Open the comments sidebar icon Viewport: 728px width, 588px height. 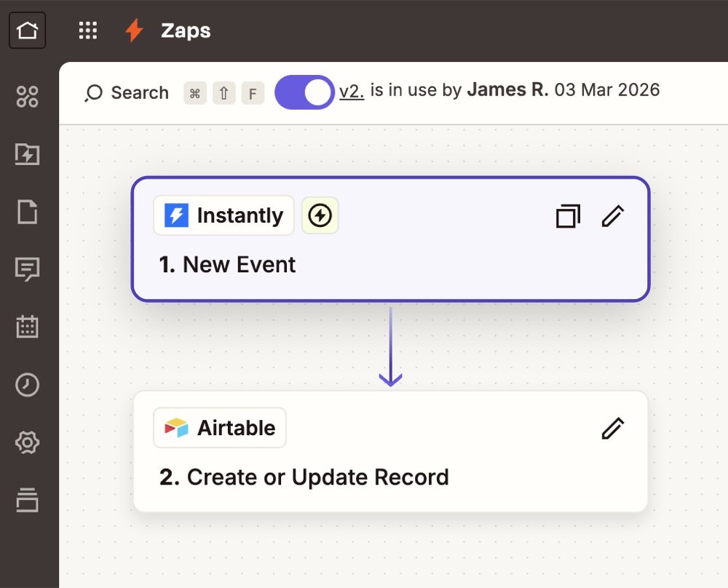click(x=28, y=269)
